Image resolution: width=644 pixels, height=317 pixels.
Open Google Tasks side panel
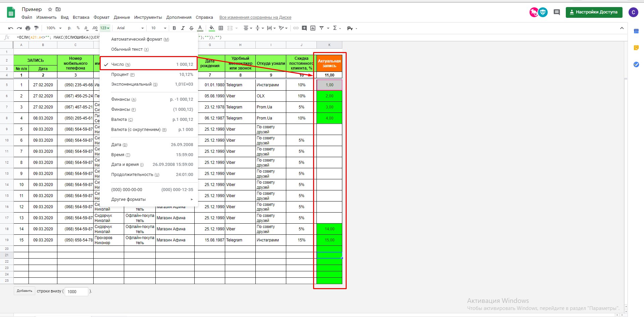pyautogui.click(x=636, y=64)
